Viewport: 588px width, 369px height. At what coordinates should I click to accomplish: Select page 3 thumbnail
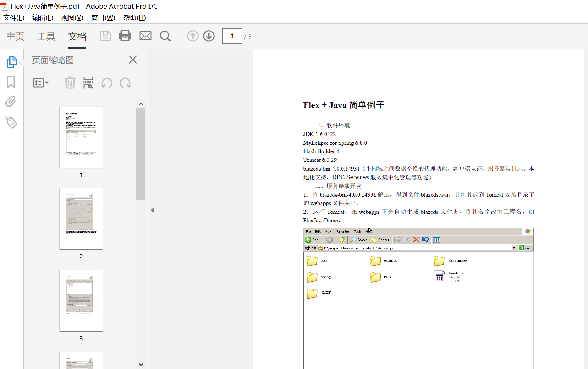(81, 301)
